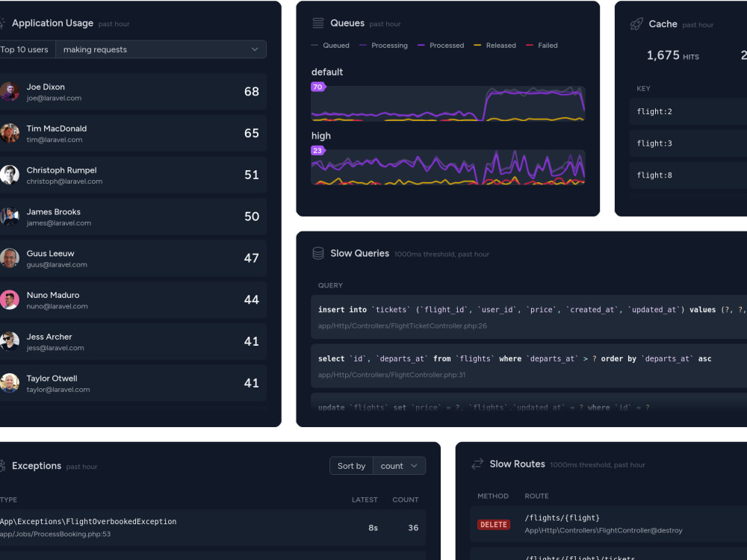747x560 pixels.
Task: Click the FlightOverbookedException entry
Action: (88, 521)
